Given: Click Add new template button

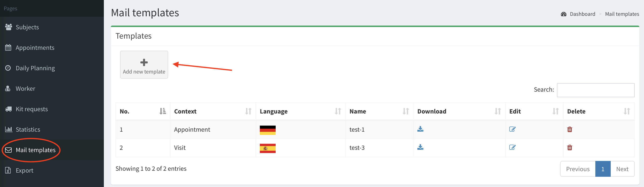Looking at the screenshot, I should [144, 65].
